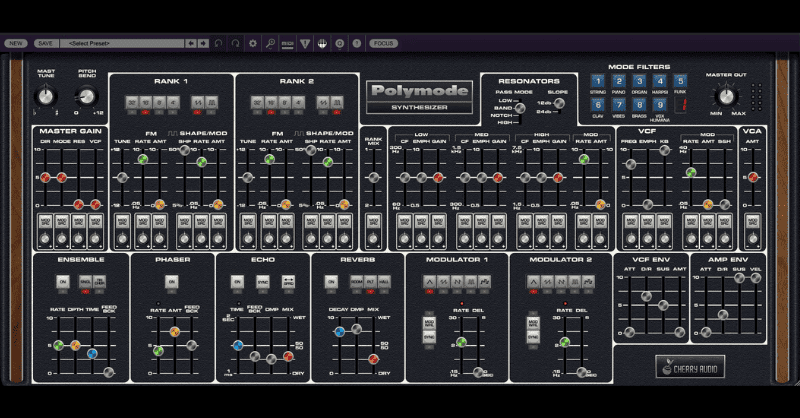
Task: Toggle Modulator 1 MOD WHL switch
Action: click(x=429, y=323)
